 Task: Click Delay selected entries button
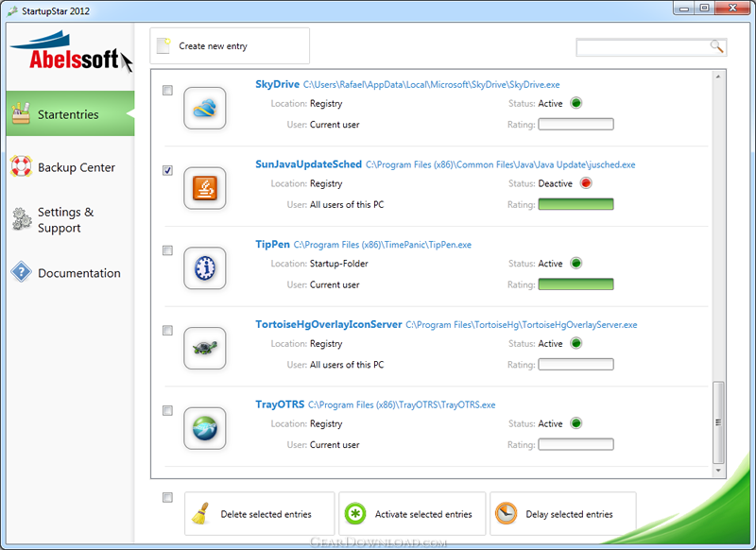click(563, 514)
